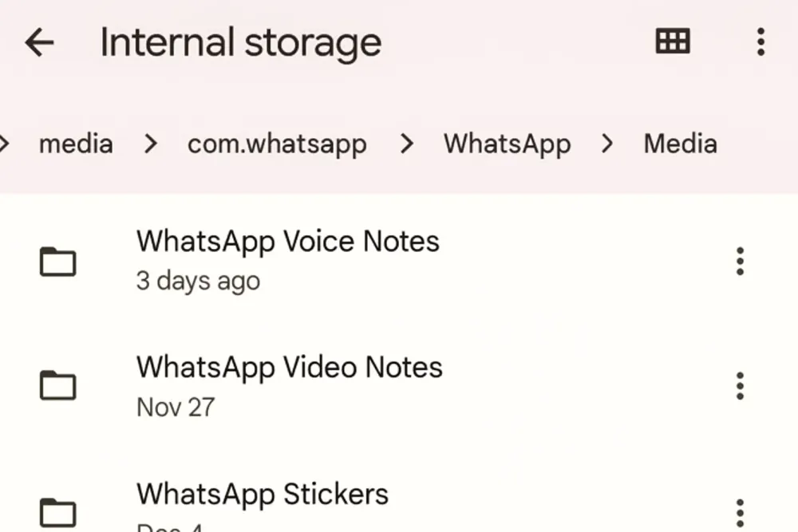Open options menu for WhatsApp Video Notes

(x=740, y=385)
